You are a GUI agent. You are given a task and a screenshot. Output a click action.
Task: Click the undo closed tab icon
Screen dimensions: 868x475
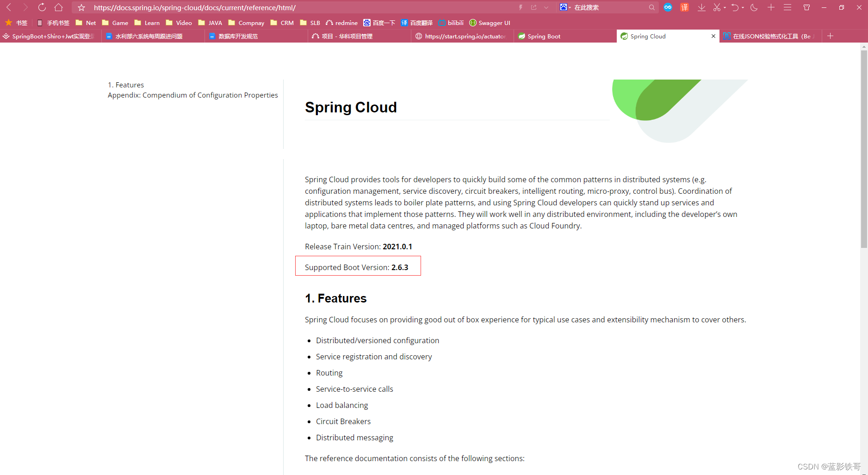pyautogui.click(x=735, y=7)
